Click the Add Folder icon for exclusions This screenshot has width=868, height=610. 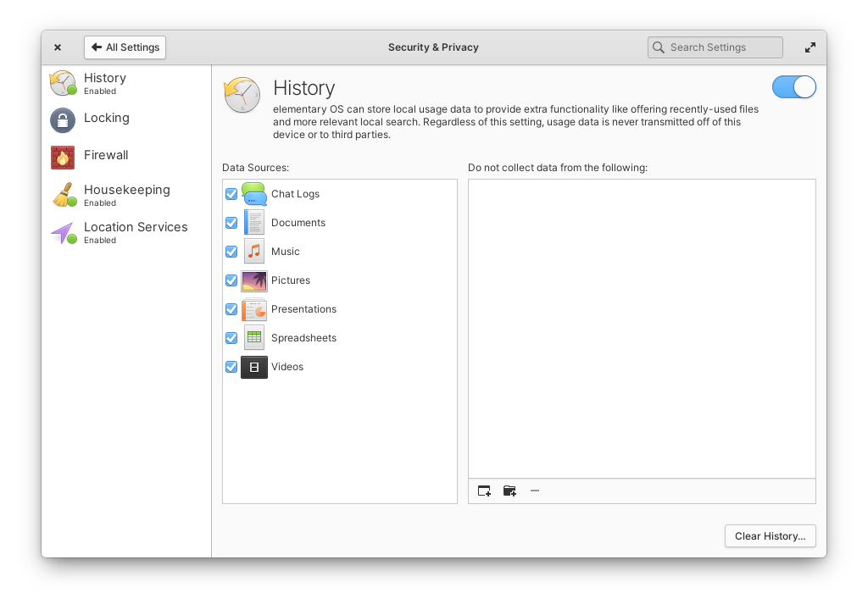tap(509, 491)
